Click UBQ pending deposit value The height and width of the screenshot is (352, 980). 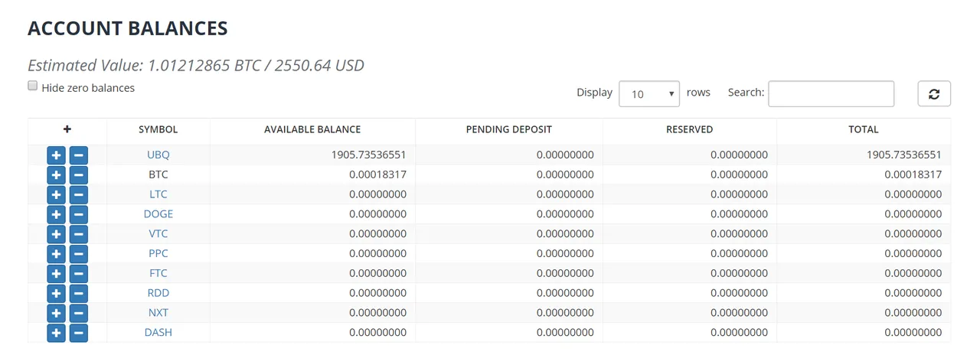click(x=565, y=155)
